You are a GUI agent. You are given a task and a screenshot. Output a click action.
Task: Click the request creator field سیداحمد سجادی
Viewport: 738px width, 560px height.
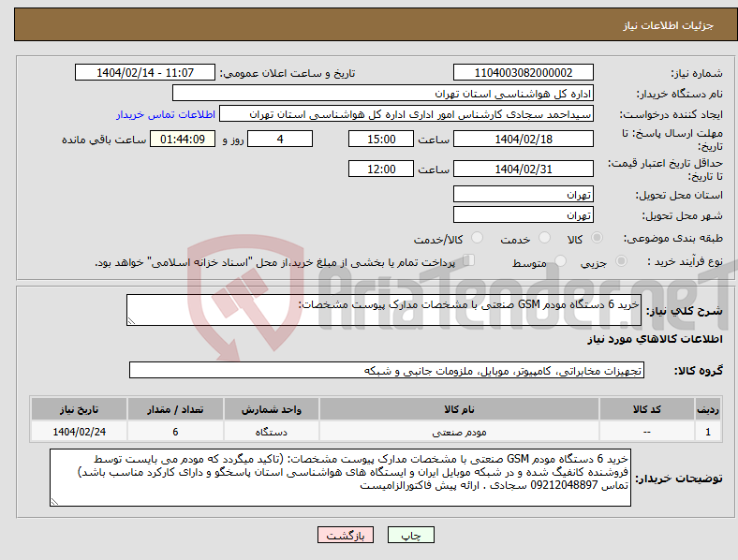406,114
